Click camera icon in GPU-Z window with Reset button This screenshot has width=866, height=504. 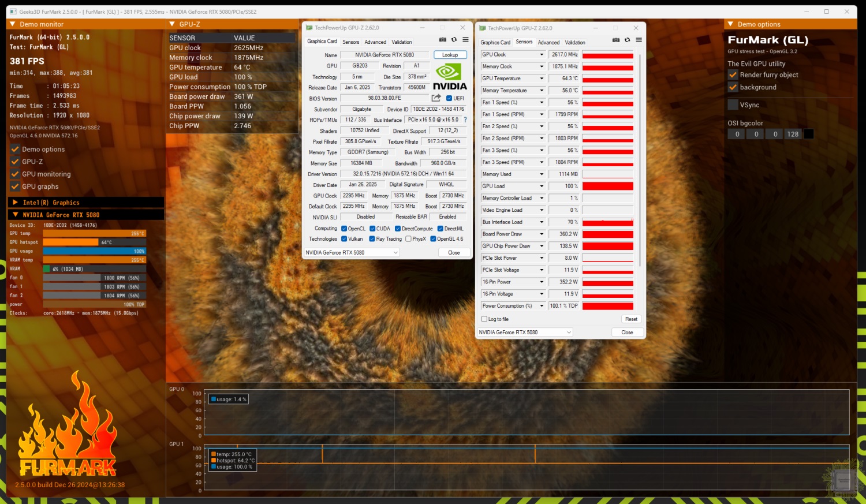click(616, 40)
